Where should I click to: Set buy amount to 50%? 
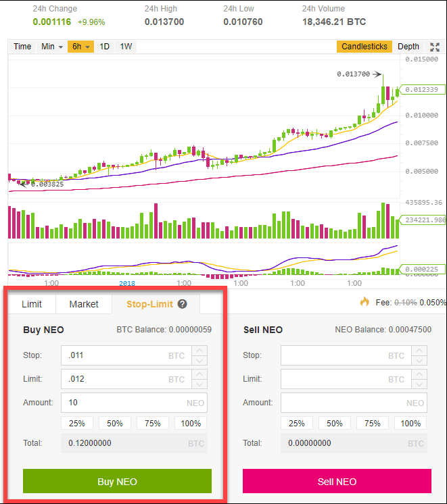(x=115, y=423)
